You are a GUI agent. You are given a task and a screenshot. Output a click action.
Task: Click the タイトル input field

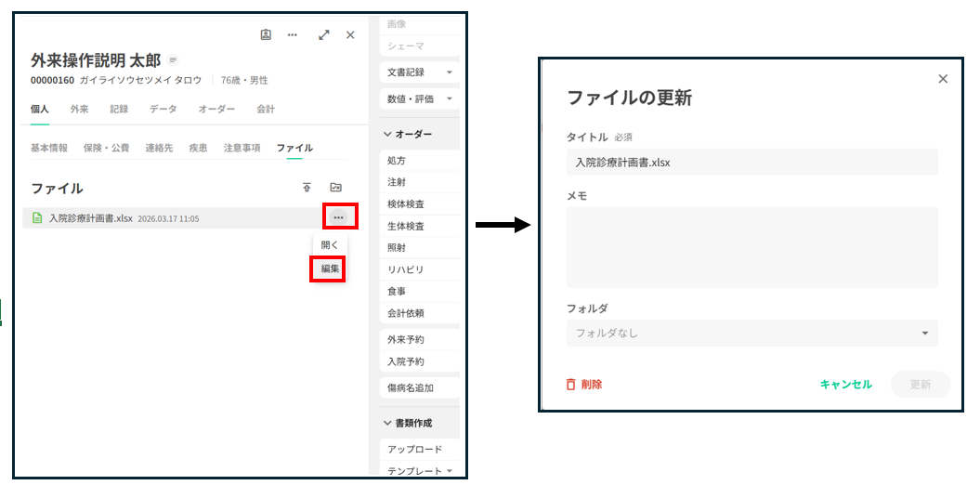[751, 162]
